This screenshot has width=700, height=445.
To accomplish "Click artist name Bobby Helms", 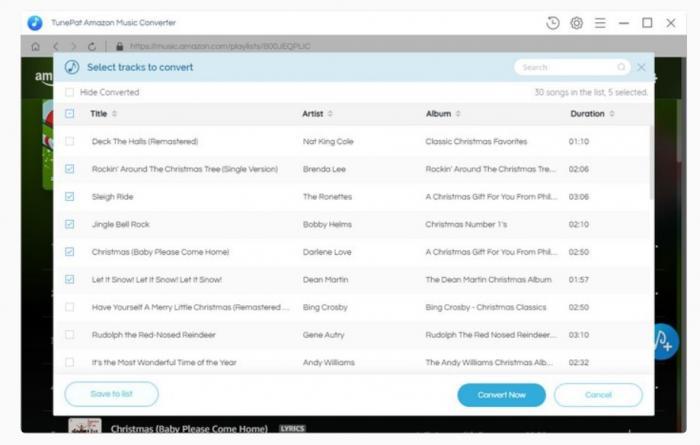I will (x=327, y=225).
